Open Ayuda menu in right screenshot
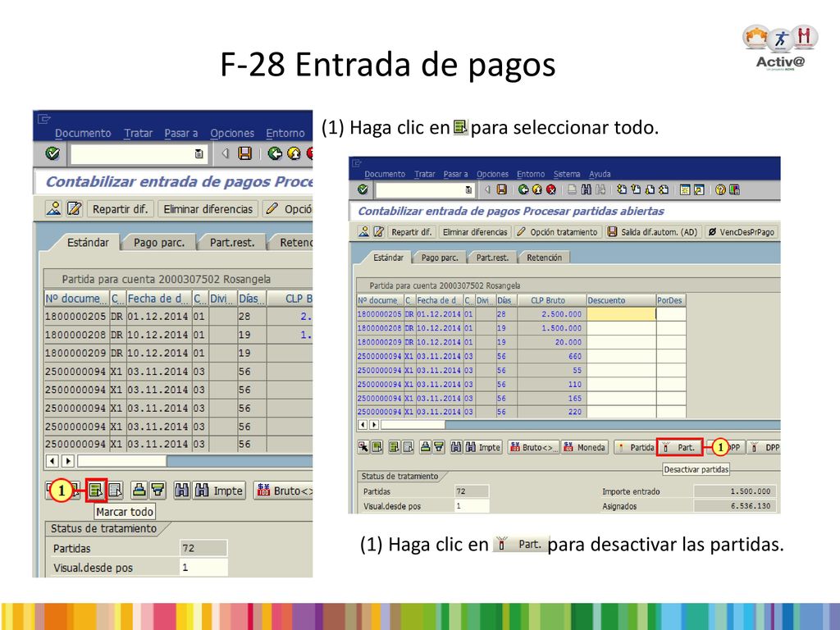This screenshot has height=630, width=840. pyautogui.click(x=600, y=174)
